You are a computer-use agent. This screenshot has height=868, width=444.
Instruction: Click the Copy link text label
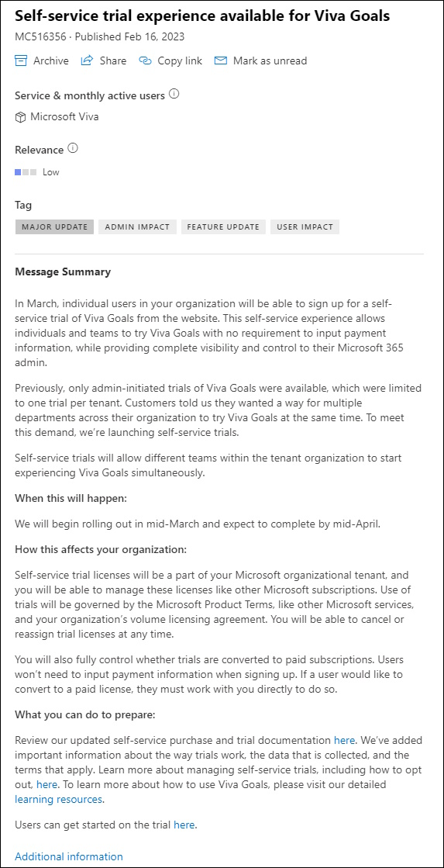(x=180, y=61)
